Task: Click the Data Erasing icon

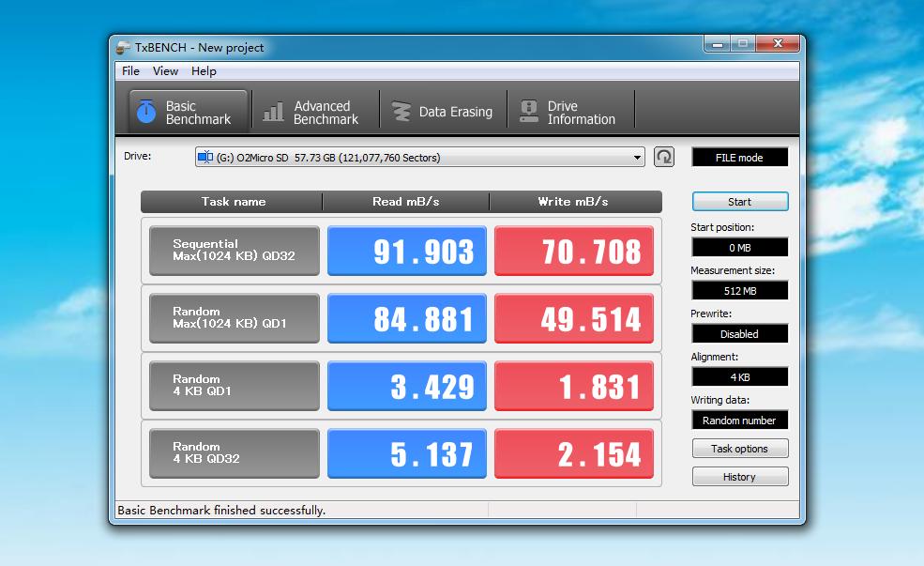Action: (x=401, y=112)
